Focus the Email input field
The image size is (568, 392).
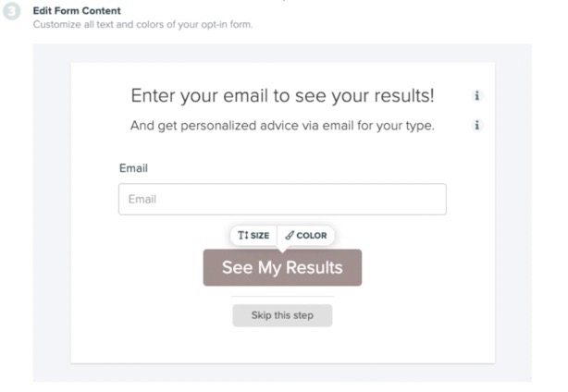point(282,199)
